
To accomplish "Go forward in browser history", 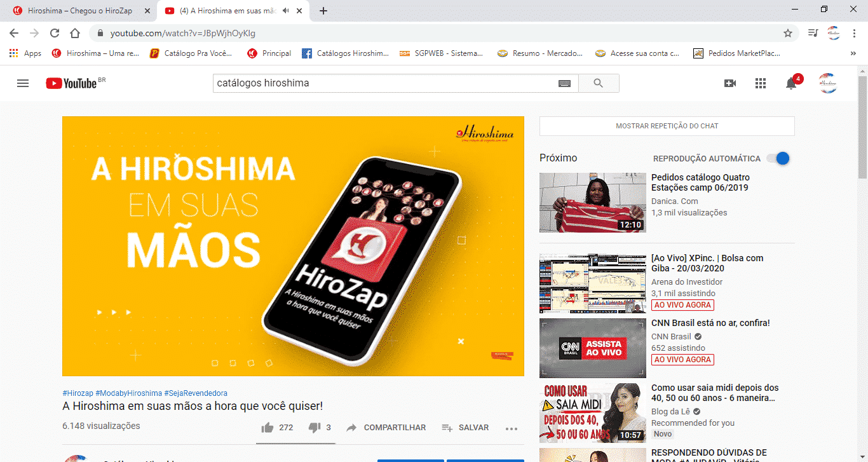I will [x=34, y=33].
